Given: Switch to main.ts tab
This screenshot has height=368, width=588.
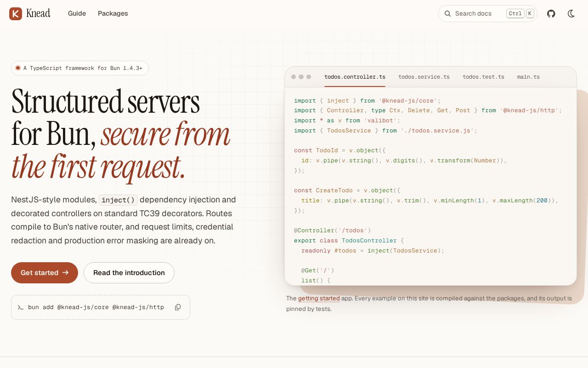Looking at the screenshot, I should tap(528, 77).
